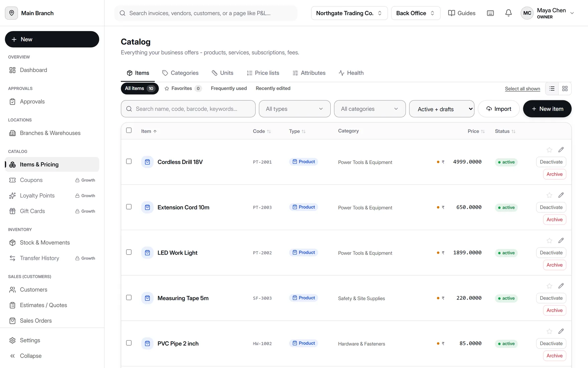
Task: Open the Attributes tab
Action: [309, 73]
